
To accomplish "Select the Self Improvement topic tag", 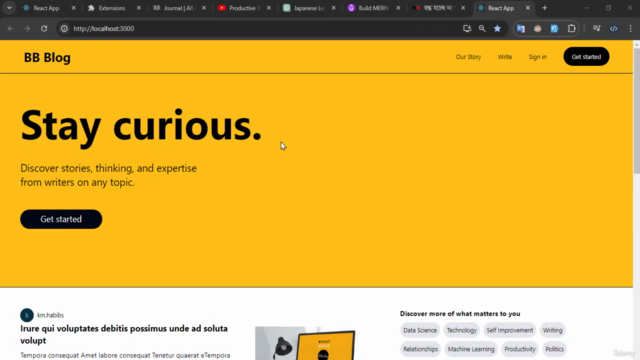I will (x=510, y=330).
